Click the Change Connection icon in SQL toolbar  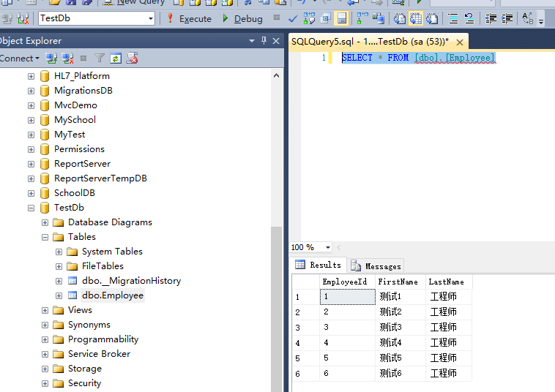coord(23,18)
